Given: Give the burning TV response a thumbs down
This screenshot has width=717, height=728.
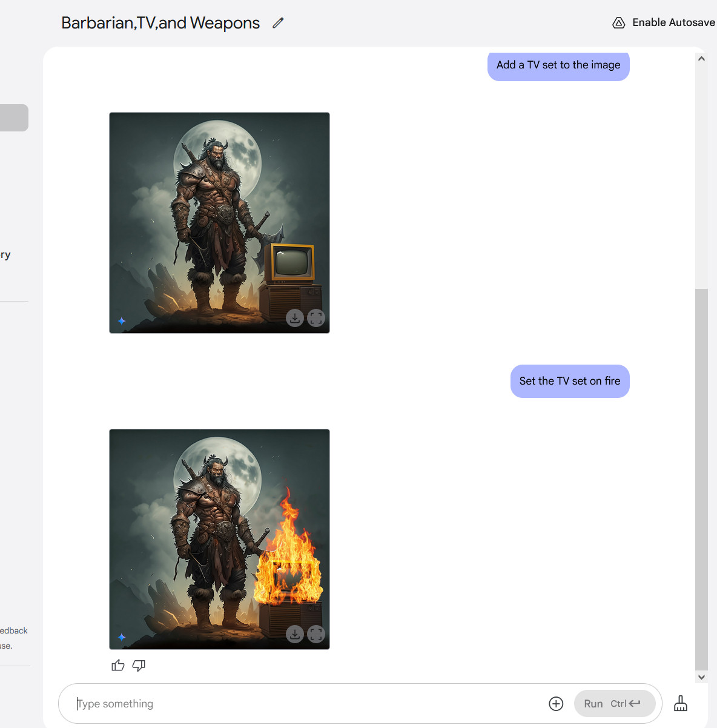Looking at the screenshot, I should [139, 666].
